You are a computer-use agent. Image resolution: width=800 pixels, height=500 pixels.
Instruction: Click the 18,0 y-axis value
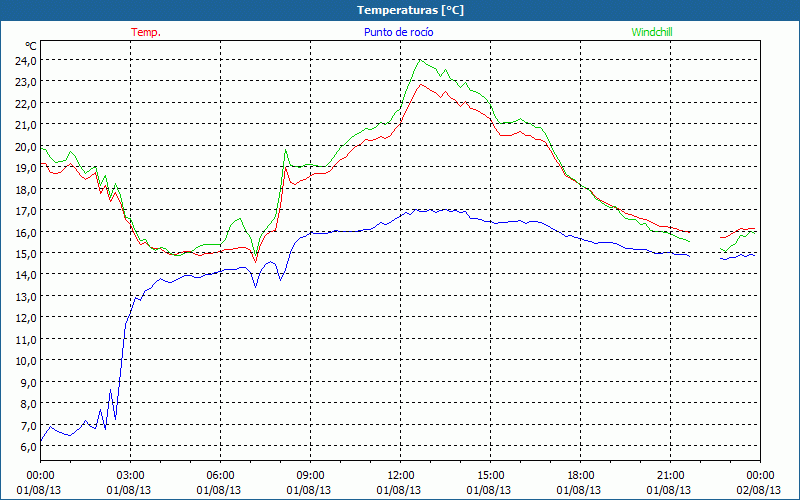pos(27,190)
